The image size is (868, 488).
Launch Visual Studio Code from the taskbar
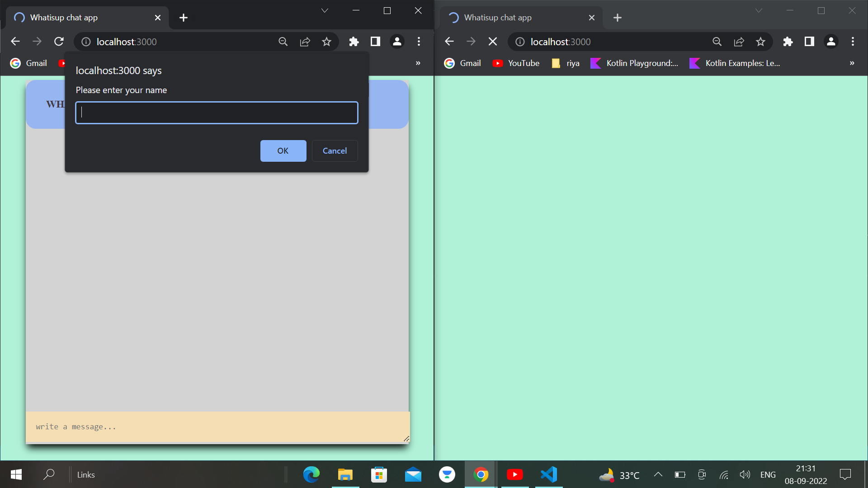[x=548, y=474]
